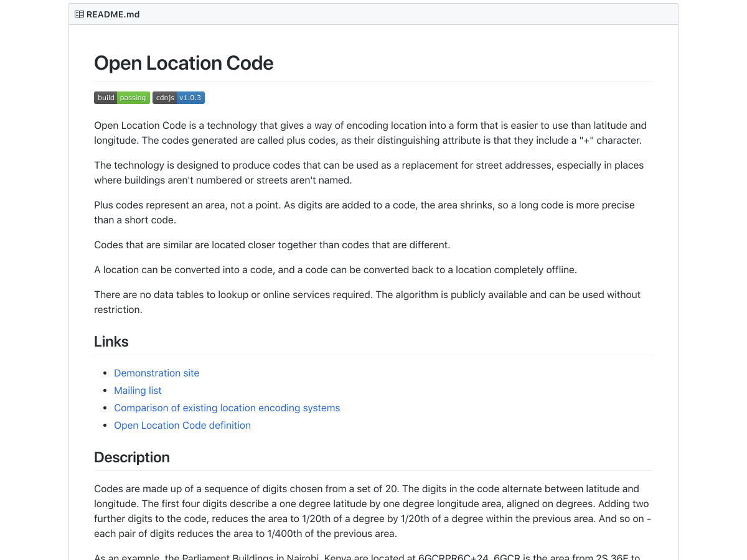Open the Open Location Code definition link

182,426
